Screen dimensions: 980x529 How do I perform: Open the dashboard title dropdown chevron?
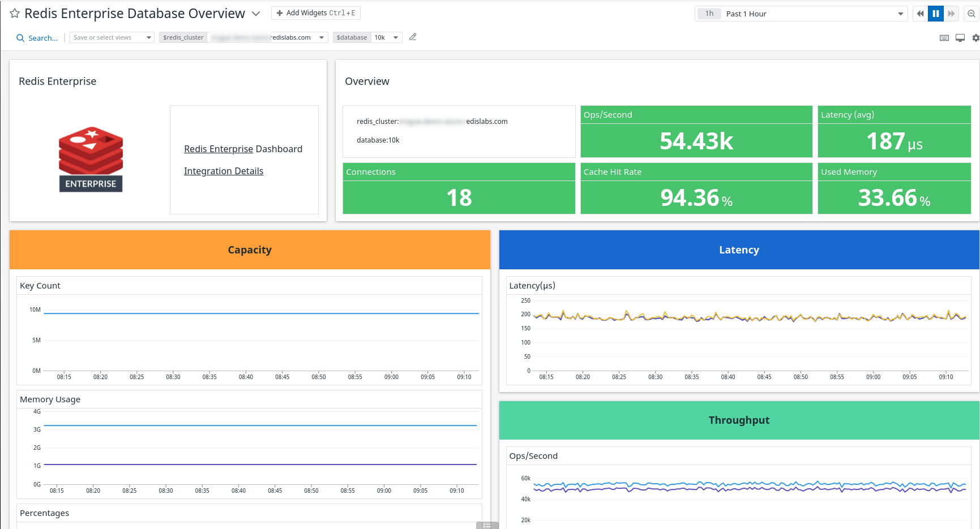pyautogui.click(x=256, y=14)
